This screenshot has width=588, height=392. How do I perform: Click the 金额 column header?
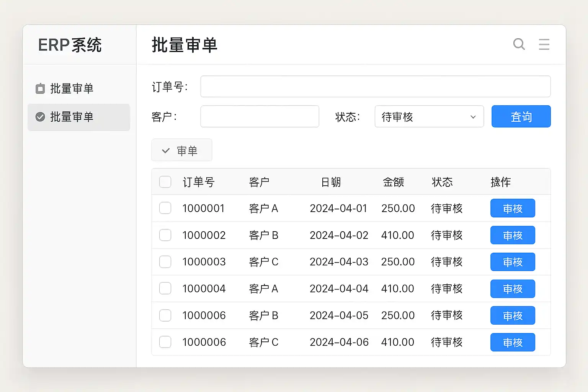pyautogui.click(x=393, y=182)
